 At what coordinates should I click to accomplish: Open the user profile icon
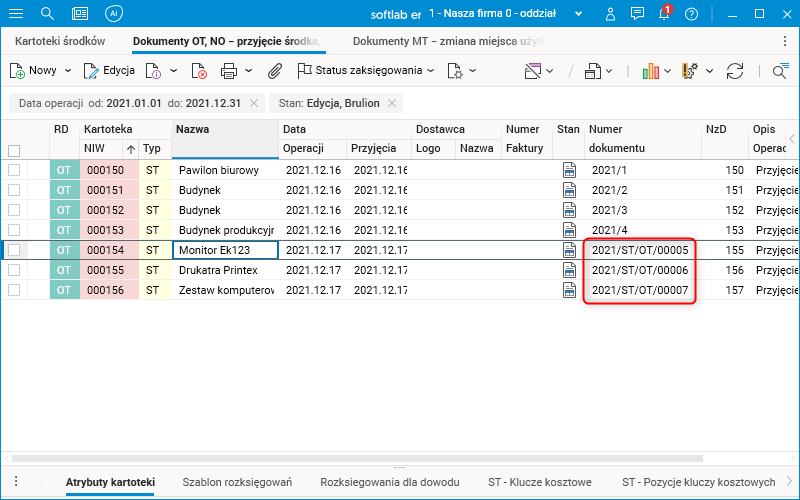[x=610, y=14]
